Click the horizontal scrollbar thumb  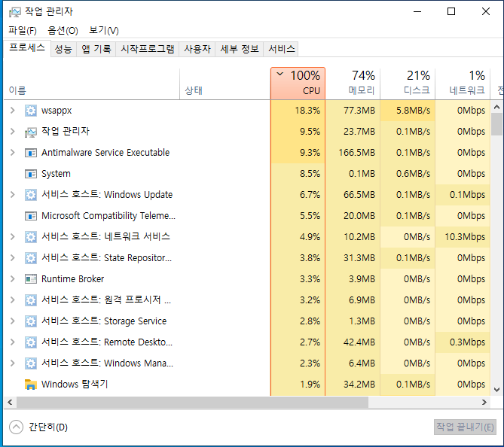point(192,403)
